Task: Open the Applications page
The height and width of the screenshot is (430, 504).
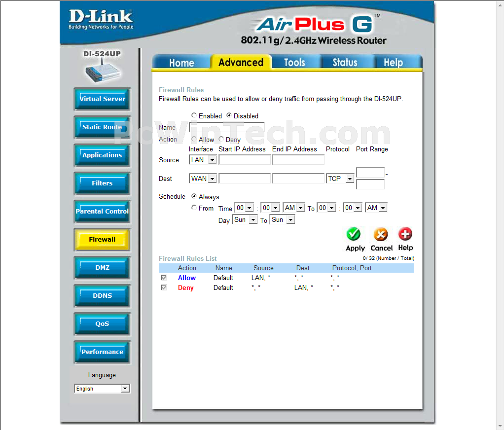Action: point(102,155)
